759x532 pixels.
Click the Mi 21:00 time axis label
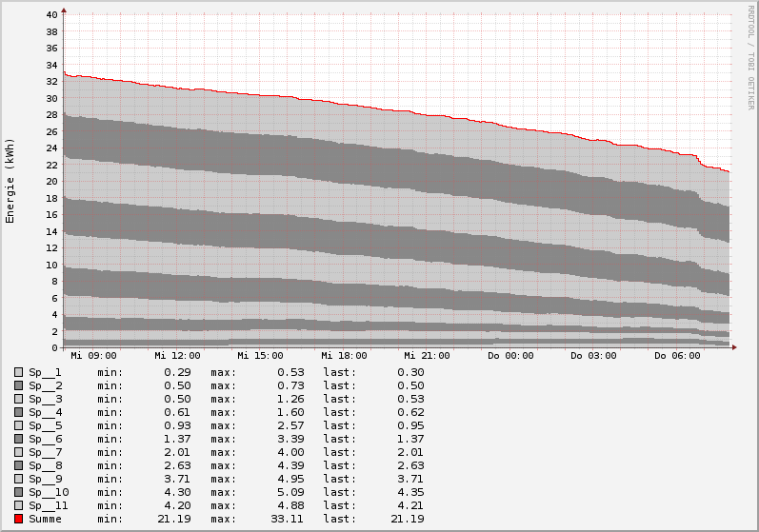427,356
